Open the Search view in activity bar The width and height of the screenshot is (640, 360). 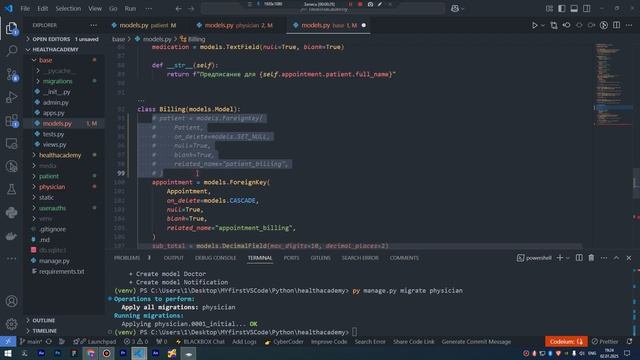(11, 51)
